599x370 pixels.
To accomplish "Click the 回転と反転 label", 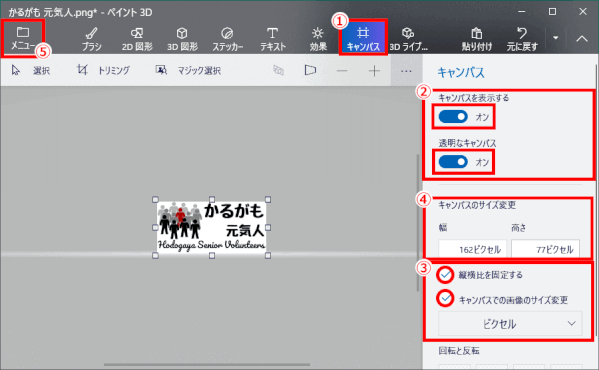I will (x=459, y=351).
